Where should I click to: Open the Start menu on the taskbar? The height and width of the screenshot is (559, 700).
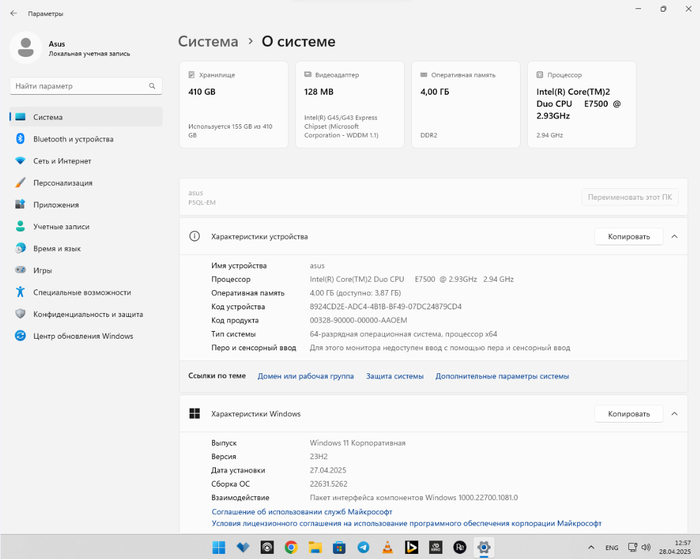click(x=219, y=547)
